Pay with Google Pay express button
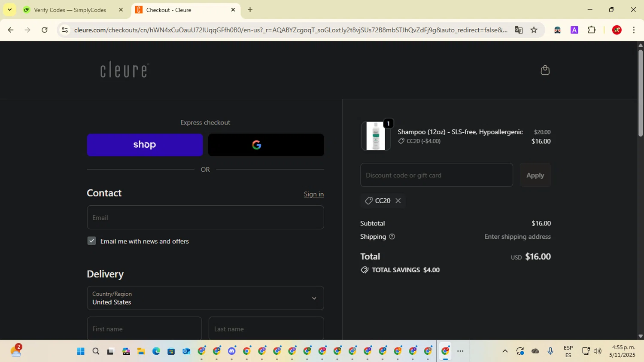Viewport: 644px width, 362px height. [x=266, y=145]
